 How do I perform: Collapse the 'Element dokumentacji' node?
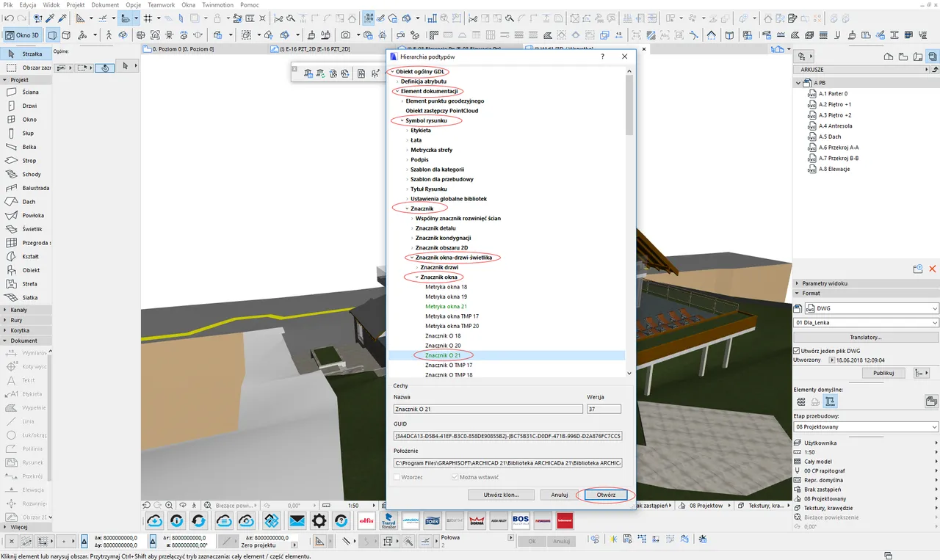point(397,91)
